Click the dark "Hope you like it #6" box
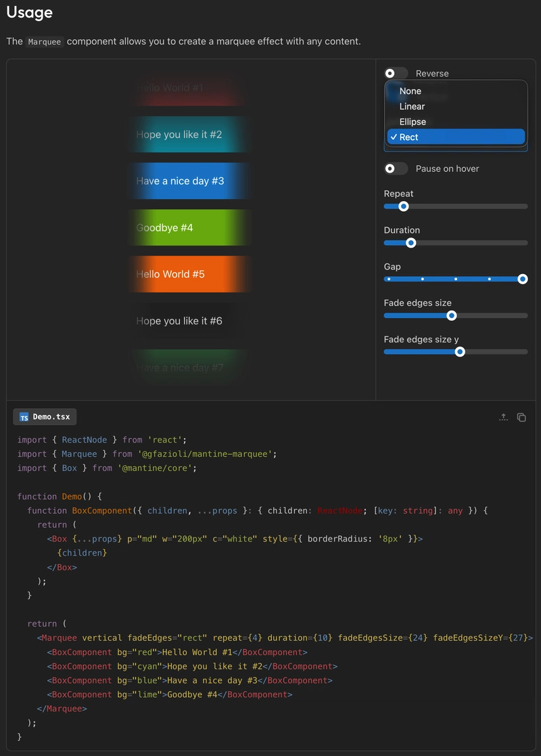This screenshot has width=541, height=756. coord(189,321)
